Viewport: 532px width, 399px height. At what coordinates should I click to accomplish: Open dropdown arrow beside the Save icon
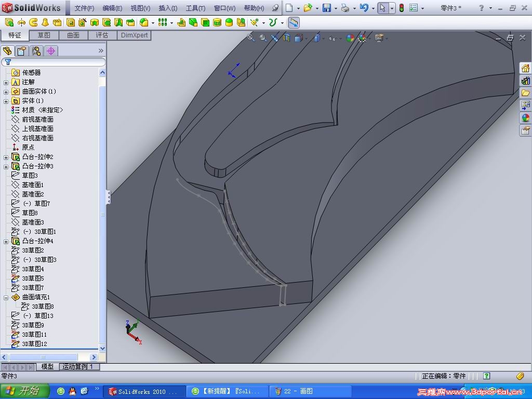[x=336, y=8]
